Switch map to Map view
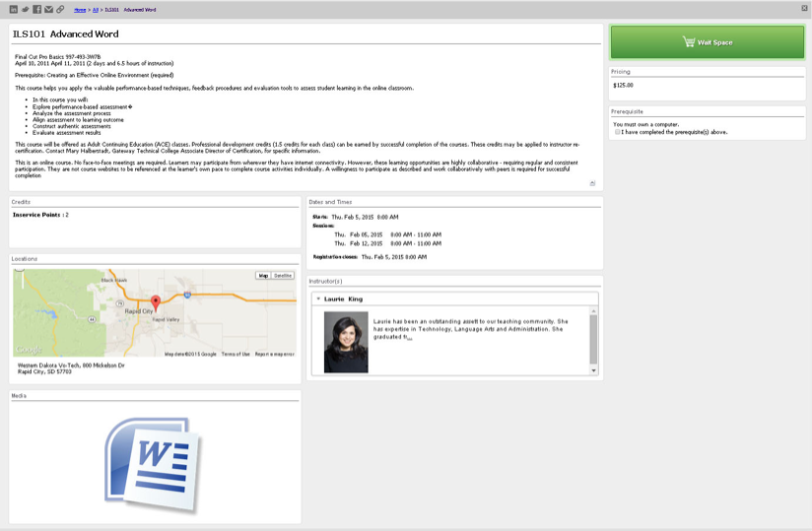Image resolution: width=812 pixels, height=531 pixels. [263, 276]
